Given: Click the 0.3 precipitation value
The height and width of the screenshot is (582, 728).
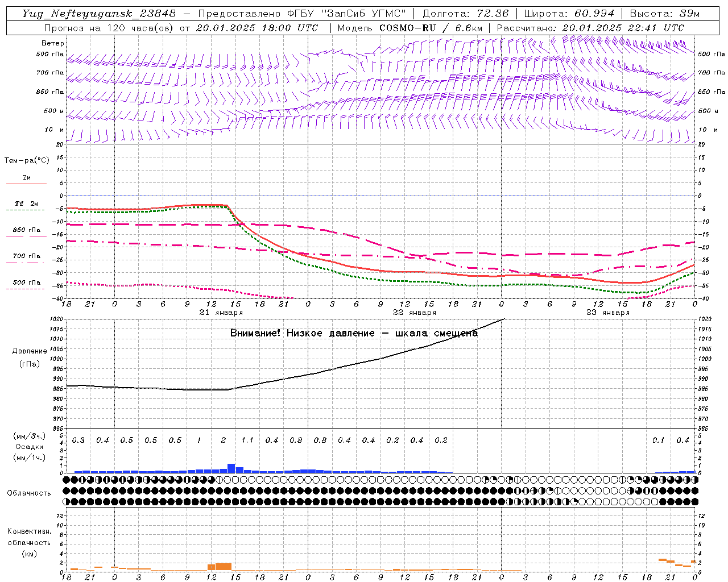Looking at the screenshot, I should point(78,440).
